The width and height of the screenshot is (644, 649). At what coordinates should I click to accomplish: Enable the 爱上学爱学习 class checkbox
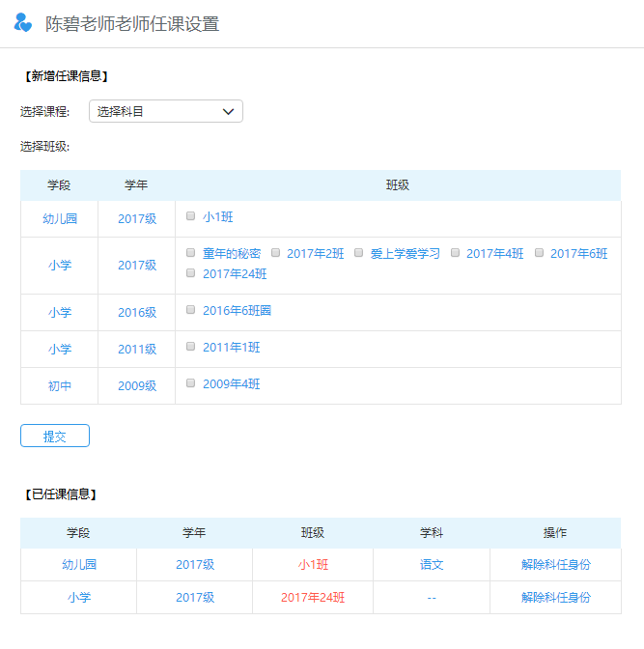pos(358,253)
